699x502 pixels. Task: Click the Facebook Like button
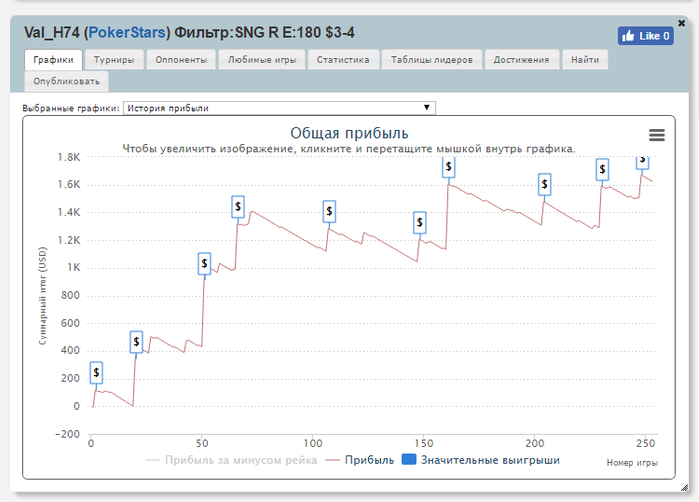(644, 36)
